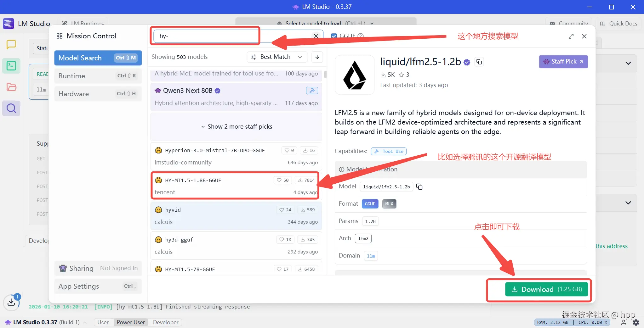644x328 pixels.
Task: Click the Sharing icon in Mission Control
Action: [63, 268]
